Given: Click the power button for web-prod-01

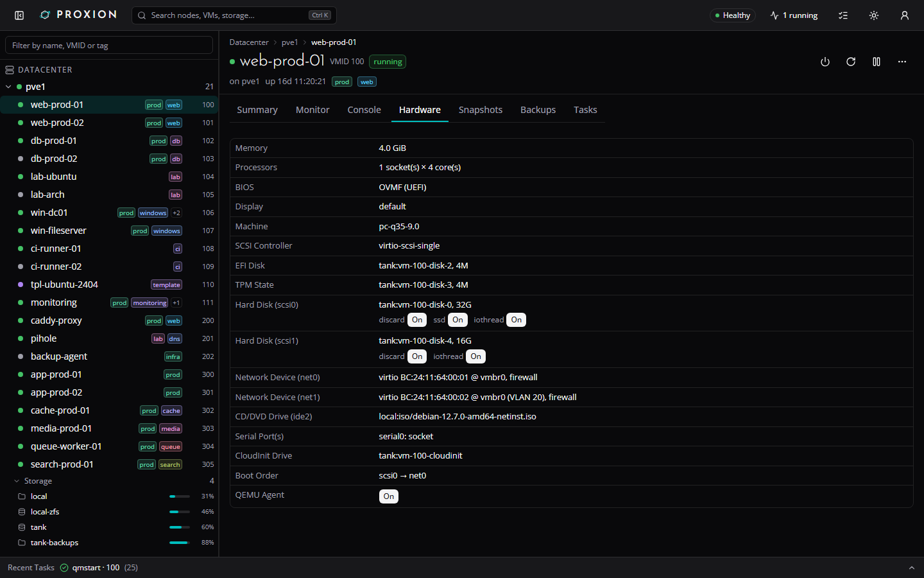Looking at the screenshot, I should 825,62.
